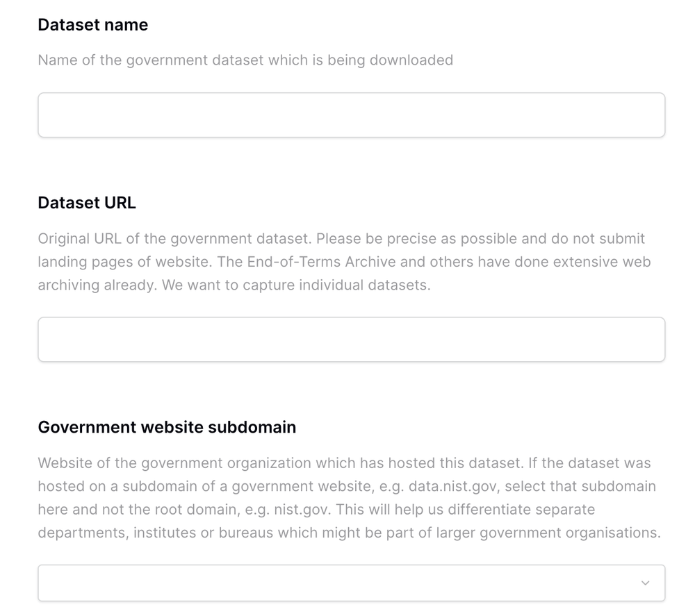Click the Government website subdomain heading
The height and width of the screenshot is (616, 695).
click(x=167, y=427)
